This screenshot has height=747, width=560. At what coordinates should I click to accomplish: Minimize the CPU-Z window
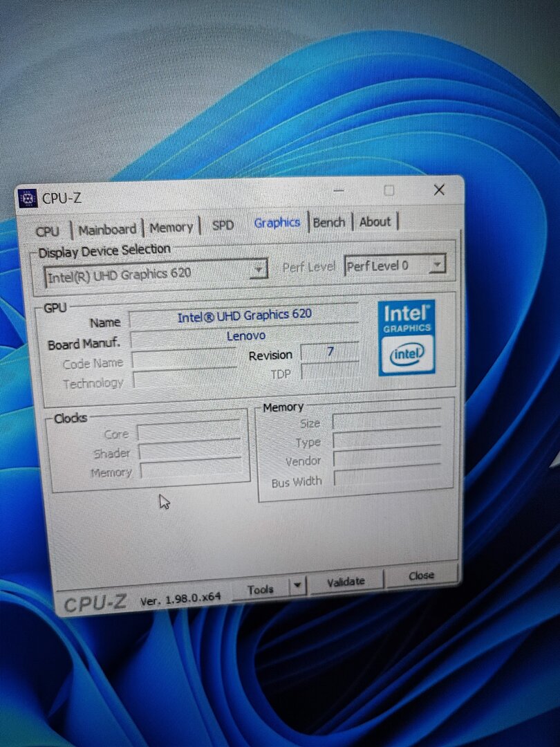339,191
